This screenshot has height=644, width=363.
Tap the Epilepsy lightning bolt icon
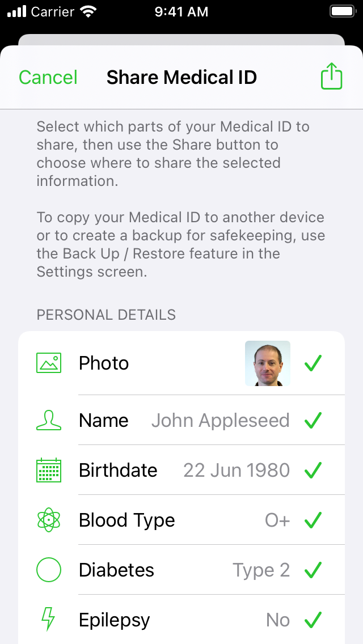point(48,620)
